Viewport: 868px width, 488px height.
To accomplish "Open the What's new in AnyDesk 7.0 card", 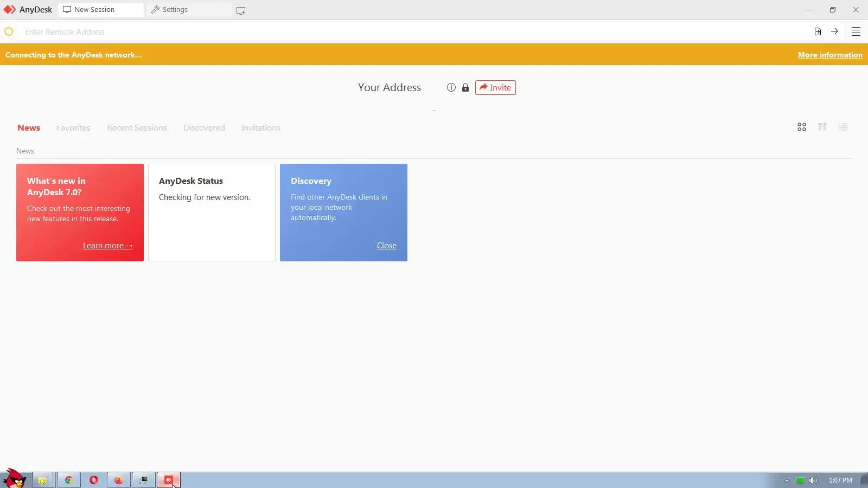I will [x=80, y=213].
